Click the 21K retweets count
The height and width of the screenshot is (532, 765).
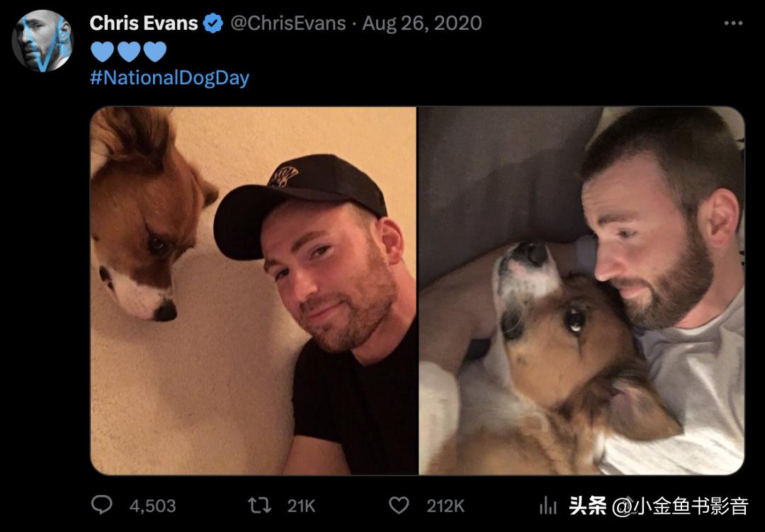pyautogui.click(x=301, y=506)
